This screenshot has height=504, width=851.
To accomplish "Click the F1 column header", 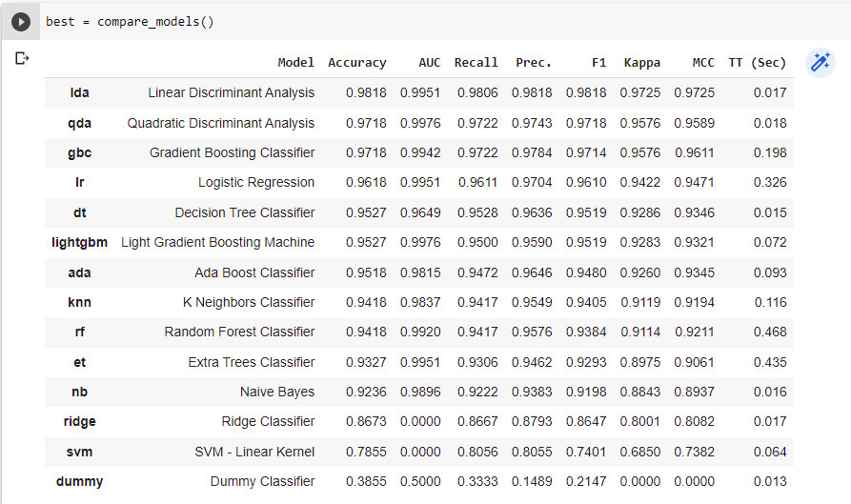I will (x=598, y=63).
